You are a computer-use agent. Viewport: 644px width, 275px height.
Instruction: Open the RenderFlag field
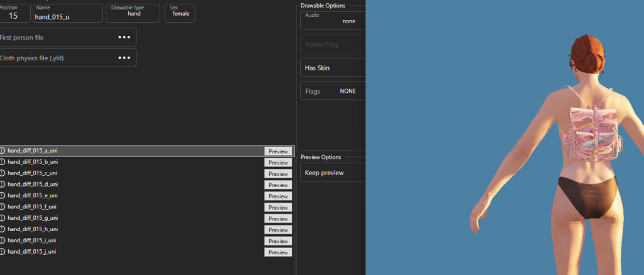pyautogui.click(x=333, y=44)
